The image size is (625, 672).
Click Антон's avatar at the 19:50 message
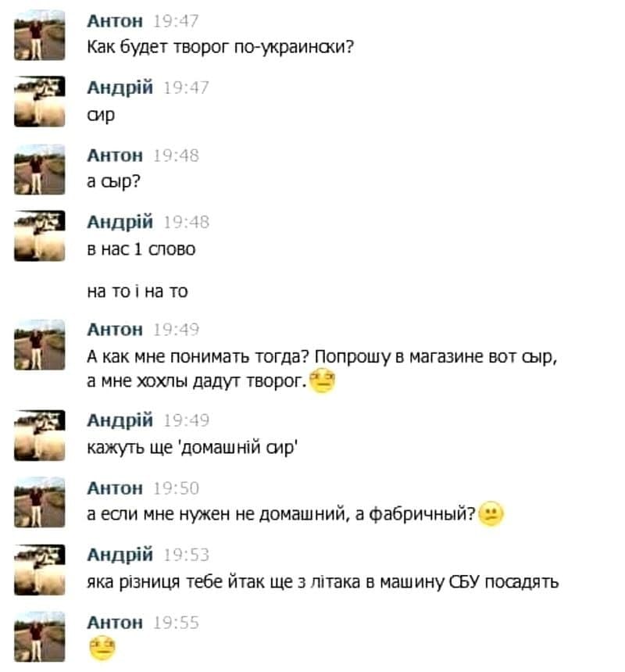[x=39, y=502]
